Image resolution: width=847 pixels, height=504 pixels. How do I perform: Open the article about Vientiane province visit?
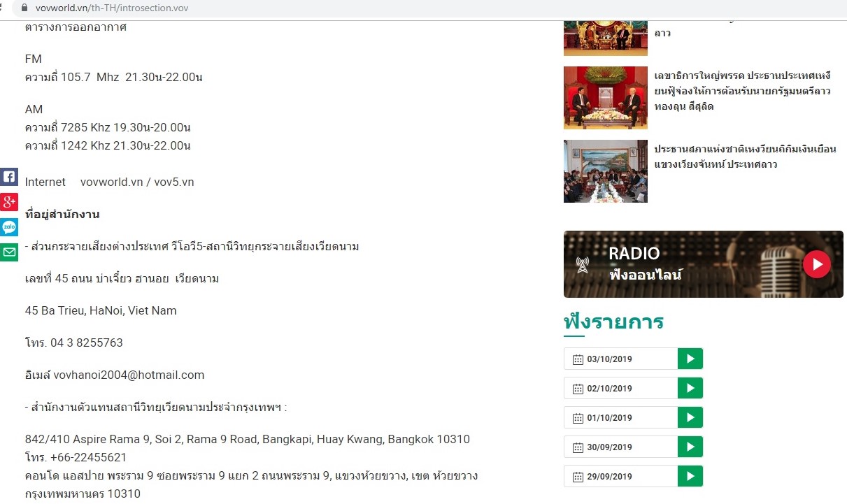point(745,157)
